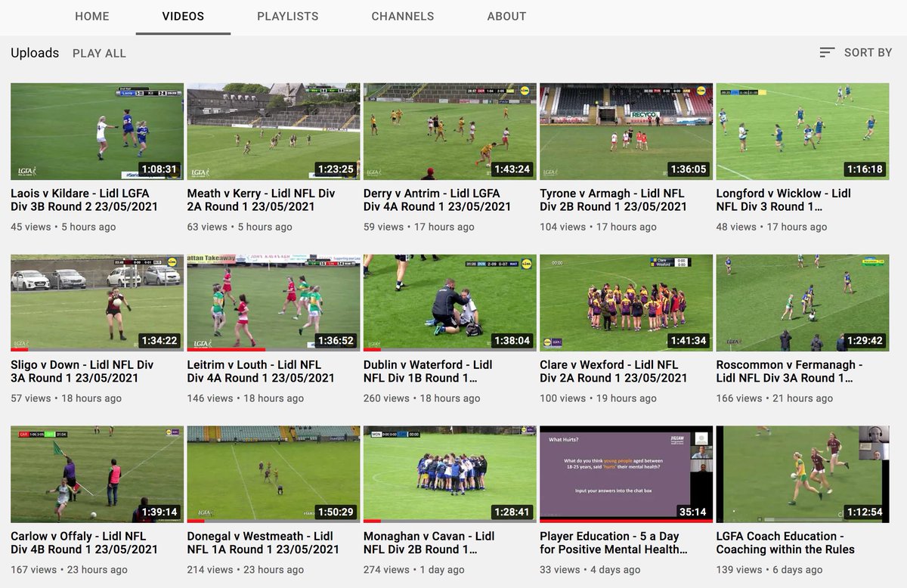Go to the CHANNELS tab

coord(403,16)
